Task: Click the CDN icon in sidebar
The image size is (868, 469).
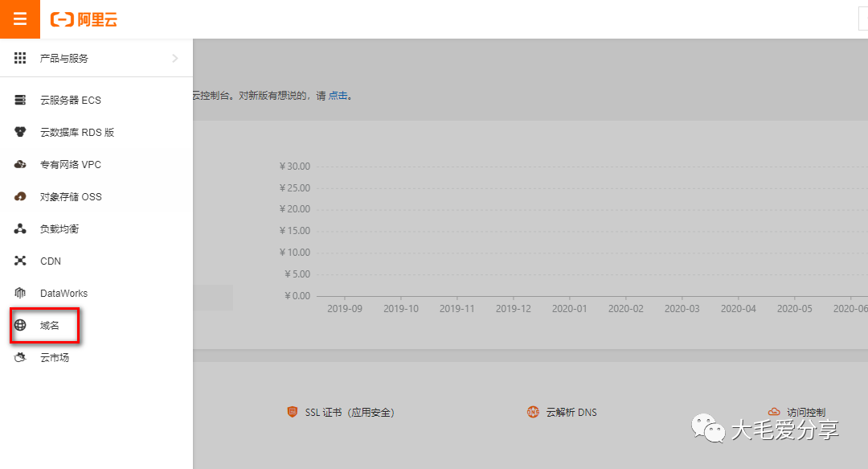Action: [20, 261]
